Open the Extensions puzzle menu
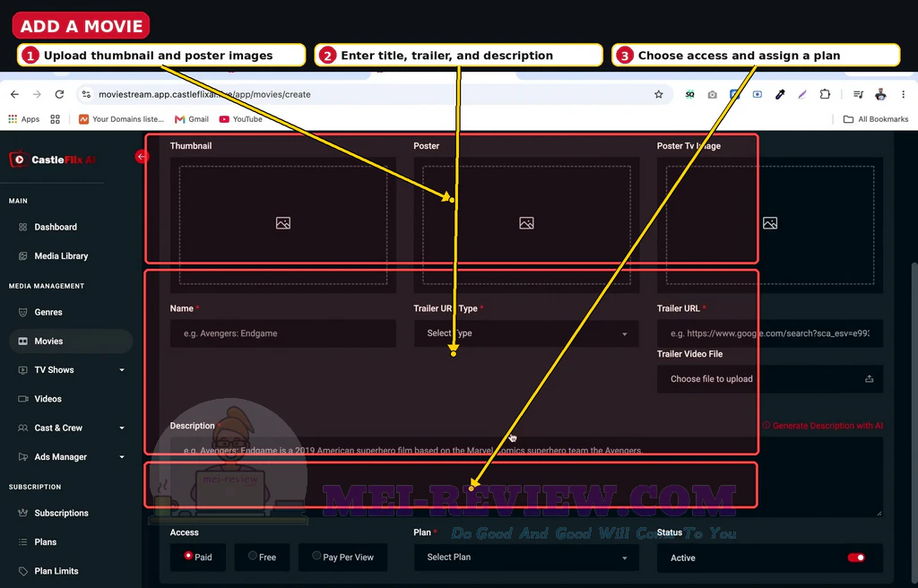Image resolution: width=918 pixels, height=588 pixels. pyautogui.click(x=825, y=94)
